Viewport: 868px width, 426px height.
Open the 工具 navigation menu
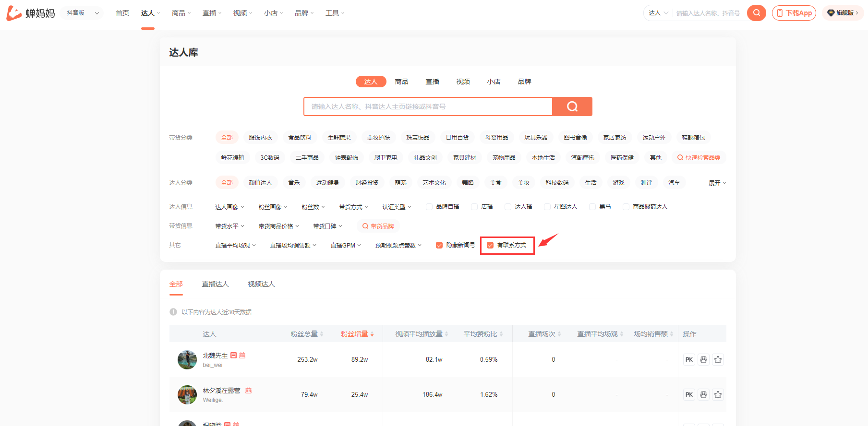coord(335,13)
